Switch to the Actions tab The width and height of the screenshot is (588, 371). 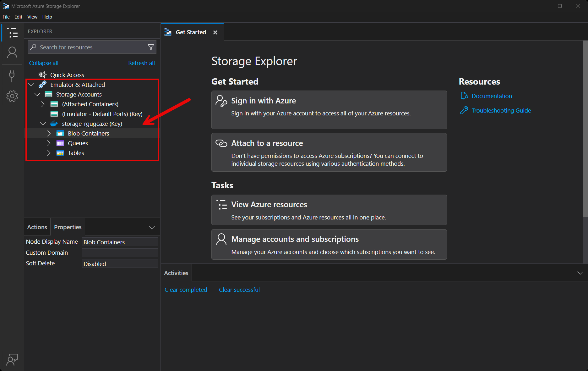(37, 227)
